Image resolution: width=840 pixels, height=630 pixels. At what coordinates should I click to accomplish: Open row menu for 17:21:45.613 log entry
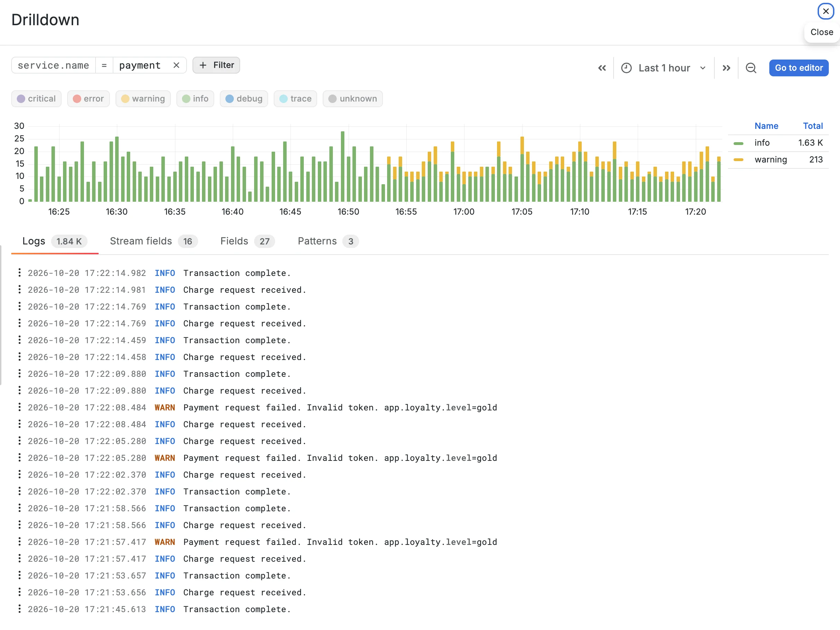[19, 609]
